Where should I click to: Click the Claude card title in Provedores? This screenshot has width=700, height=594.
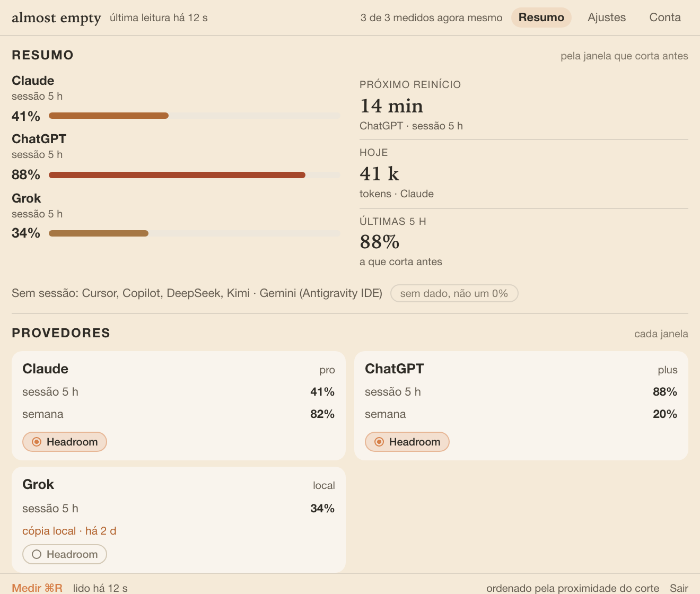click(x=45, y=369)
